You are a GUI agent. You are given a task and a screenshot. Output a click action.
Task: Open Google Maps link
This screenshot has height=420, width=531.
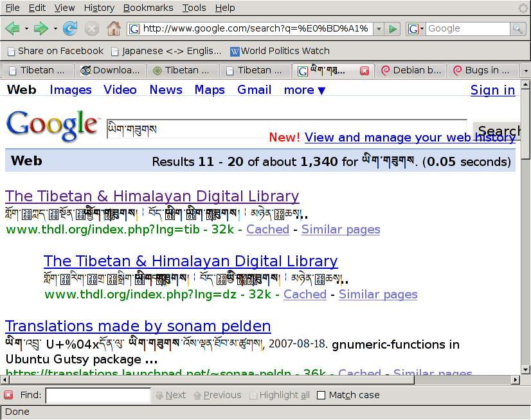[210, 90]
